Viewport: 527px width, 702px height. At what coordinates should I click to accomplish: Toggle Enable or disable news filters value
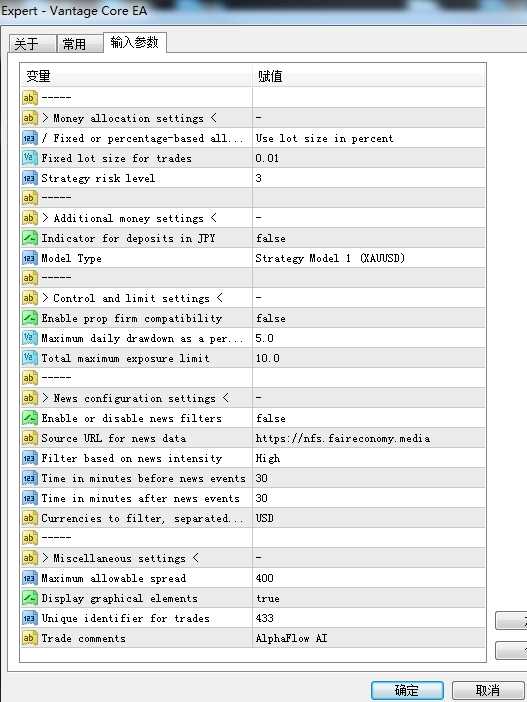tap(368, 418)
